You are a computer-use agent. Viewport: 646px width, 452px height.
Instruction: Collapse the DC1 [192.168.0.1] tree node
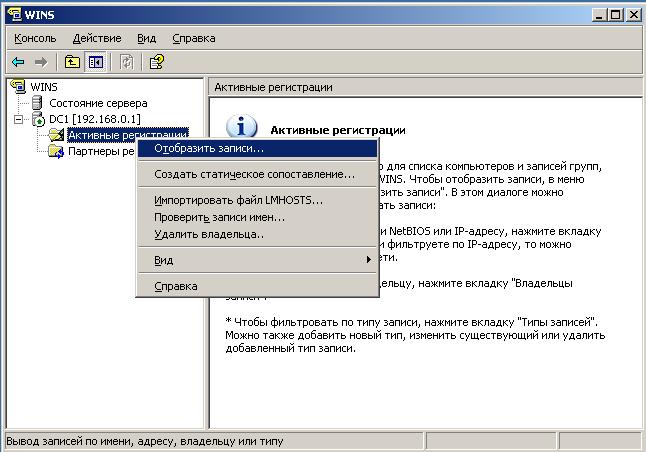pyautogui.click(x=18, y=119)
